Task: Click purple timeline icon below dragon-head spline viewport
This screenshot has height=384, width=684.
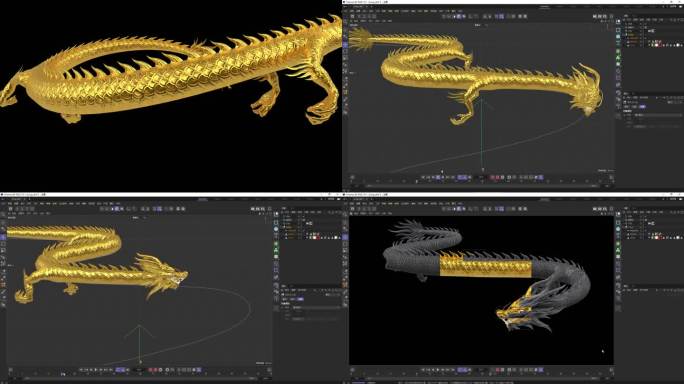Action: [x=120, y=370]
